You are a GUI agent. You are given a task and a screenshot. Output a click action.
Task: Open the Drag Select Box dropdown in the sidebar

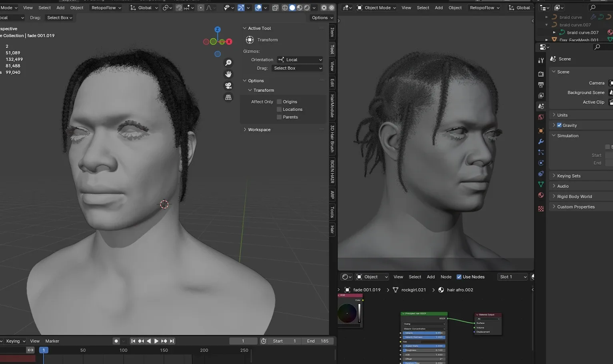(297, 68)
